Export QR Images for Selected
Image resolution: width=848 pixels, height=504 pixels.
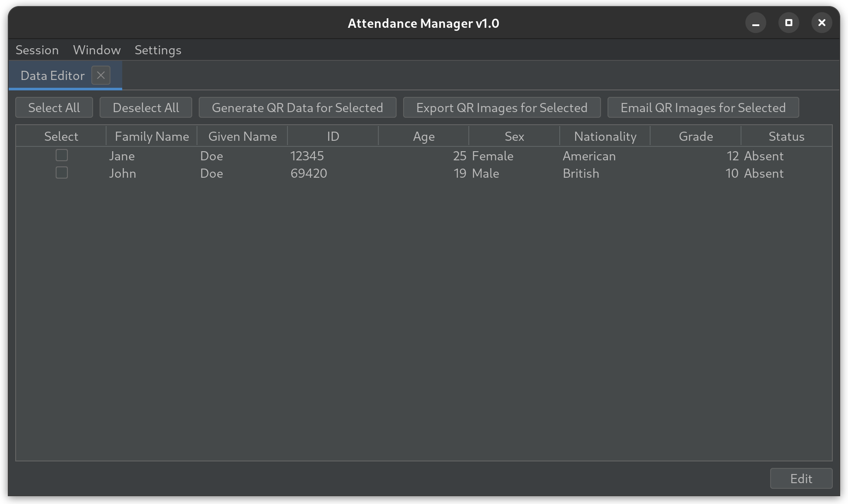(502, 107)
